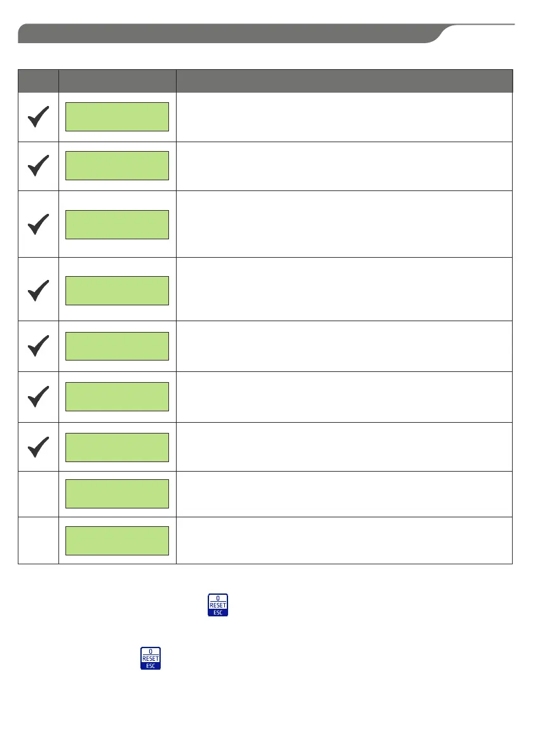The width and height of the screenshot is (533, 756).
Task: Select the green display box in row four
Action: [x=118, y=291]
